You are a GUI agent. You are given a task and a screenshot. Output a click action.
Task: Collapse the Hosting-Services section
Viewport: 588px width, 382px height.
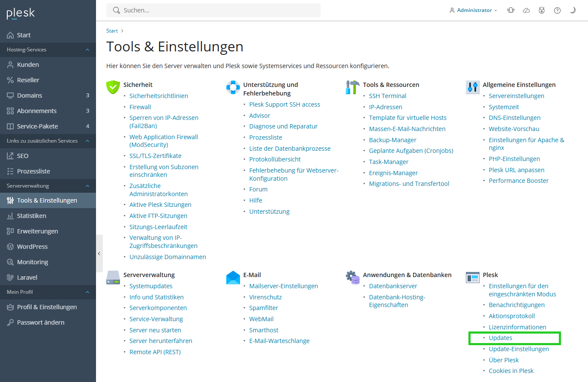(x=87, y=50)
